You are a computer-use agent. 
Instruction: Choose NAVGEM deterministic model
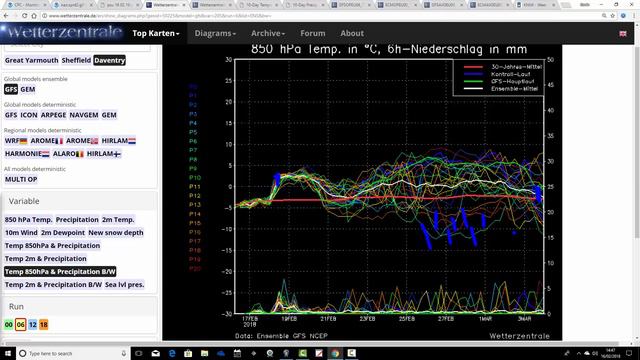[x=84, y=115]
